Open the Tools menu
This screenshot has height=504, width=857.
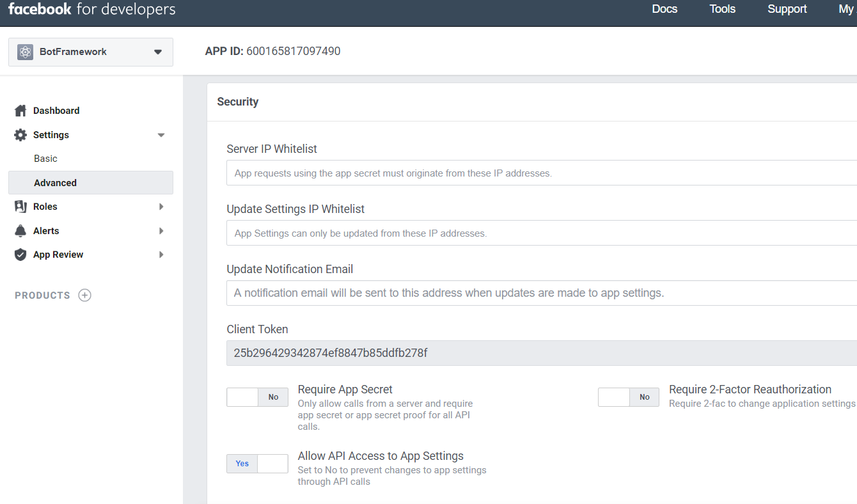click(722, 9)
